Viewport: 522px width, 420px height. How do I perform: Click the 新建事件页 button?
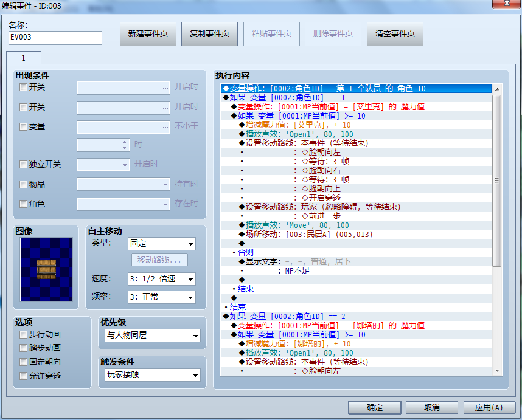coord(148,34)
